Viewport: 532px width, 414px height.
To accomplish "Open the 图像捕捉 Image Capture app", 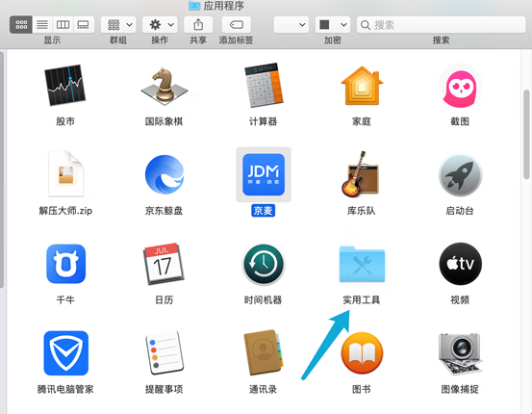I will click(x=460, y=353).
